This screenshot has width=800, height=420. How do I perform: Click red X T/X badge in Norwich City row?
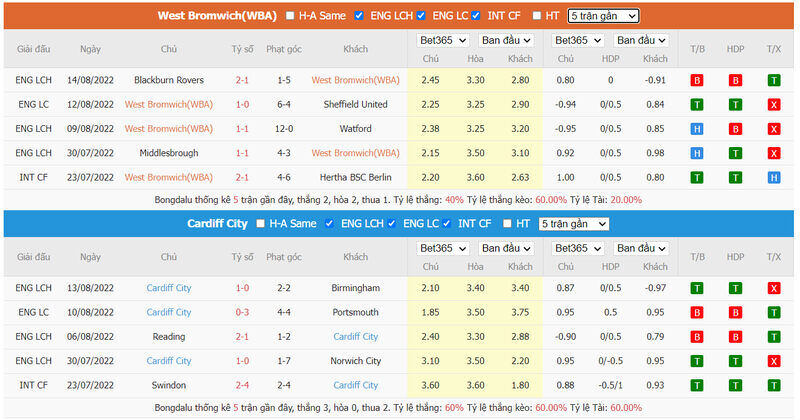(x=773, y=361)
